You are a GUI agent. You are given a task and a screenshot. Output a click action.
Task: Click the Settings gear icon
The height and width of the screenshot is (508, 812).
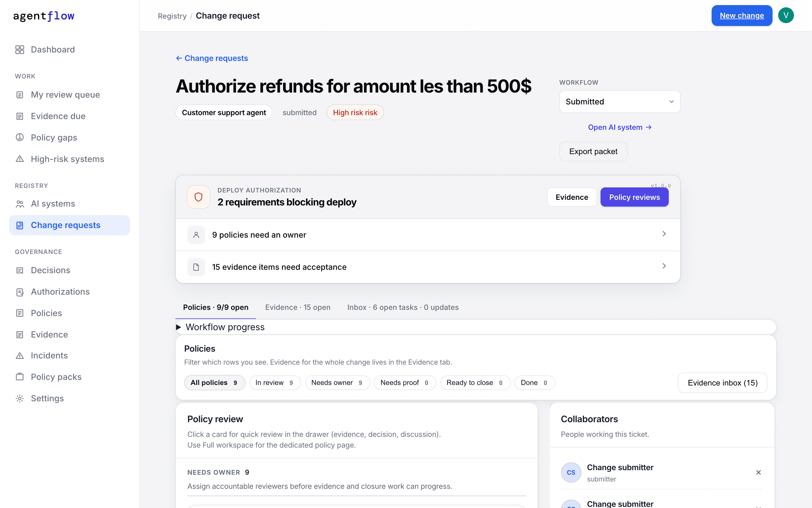pos(20,398)
